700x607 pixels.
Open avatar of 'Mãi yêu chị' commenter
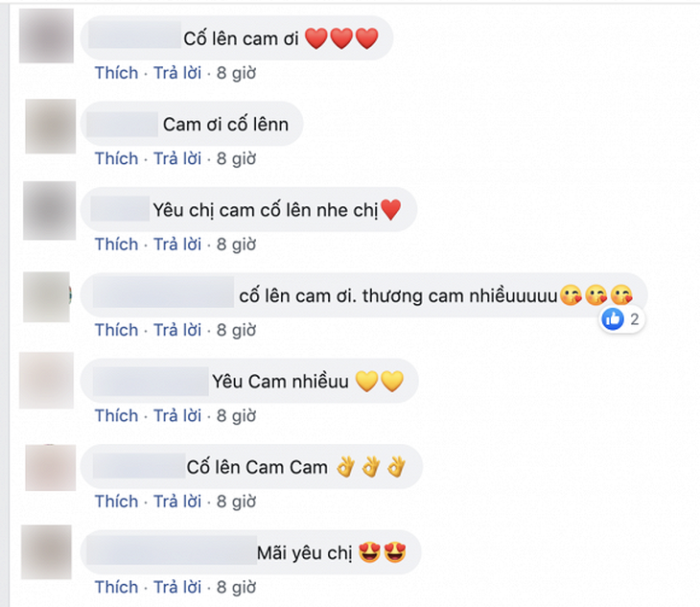[46, 552]
